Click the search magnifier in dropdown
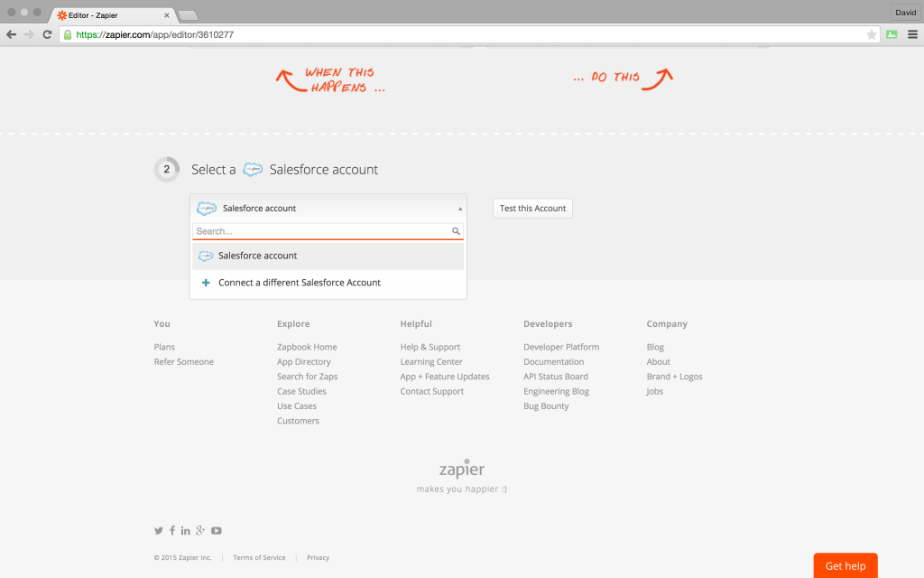Screen dimensions: 924x578 point(456,231)
